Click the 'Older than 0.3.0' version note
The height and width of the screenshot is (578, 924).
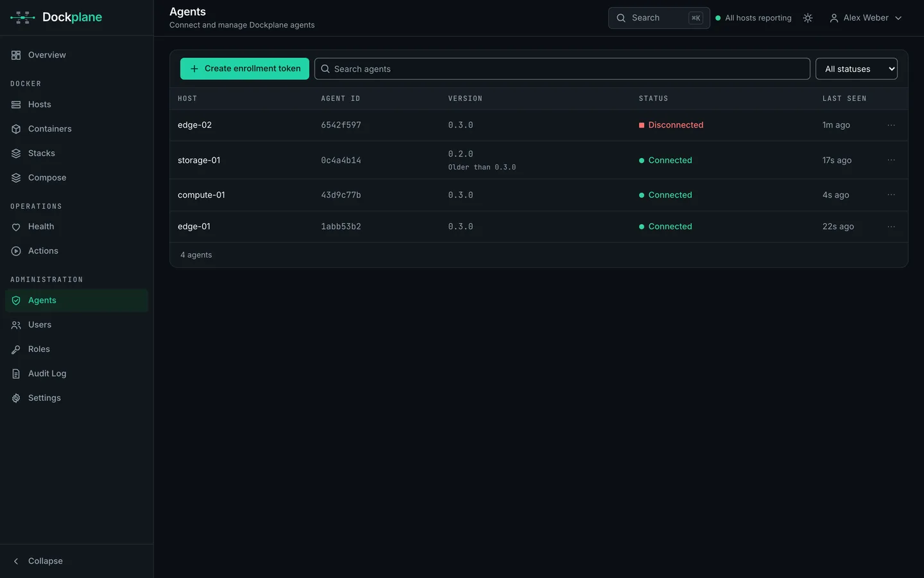point(482,168)
